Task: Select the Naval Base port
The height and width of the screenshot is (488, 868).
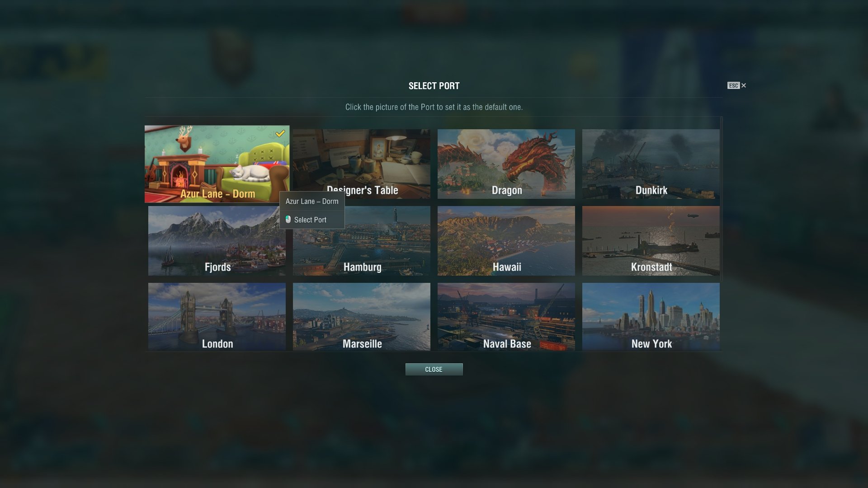Action: 506,317
